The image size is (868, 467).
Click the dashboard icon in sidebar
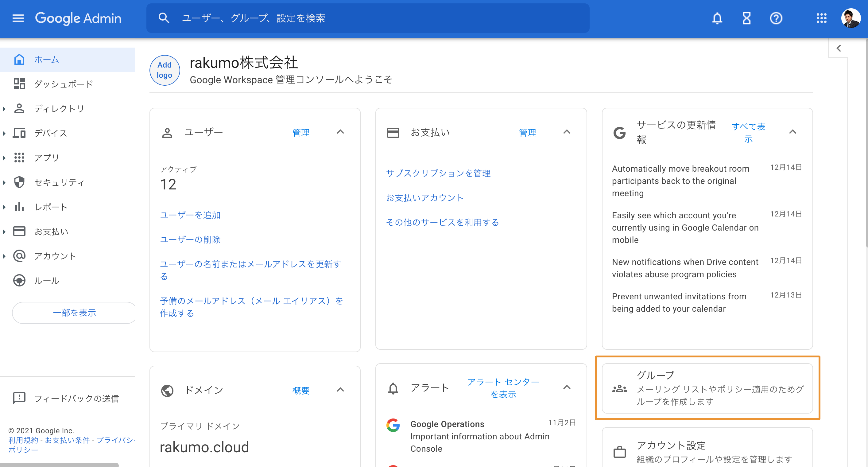click(x=19, y=84)
